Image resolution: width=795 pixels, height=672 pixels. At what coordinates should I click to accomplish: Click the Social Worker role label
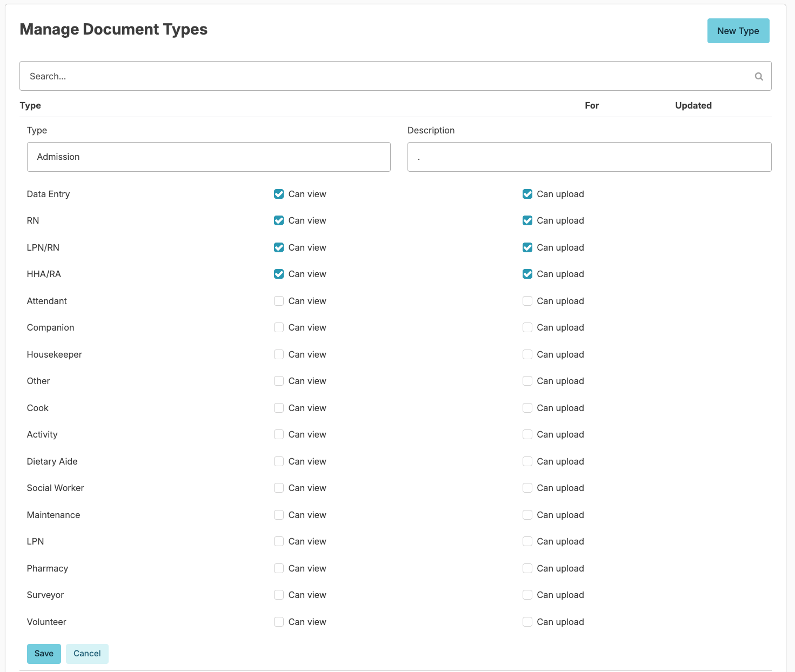55,488
